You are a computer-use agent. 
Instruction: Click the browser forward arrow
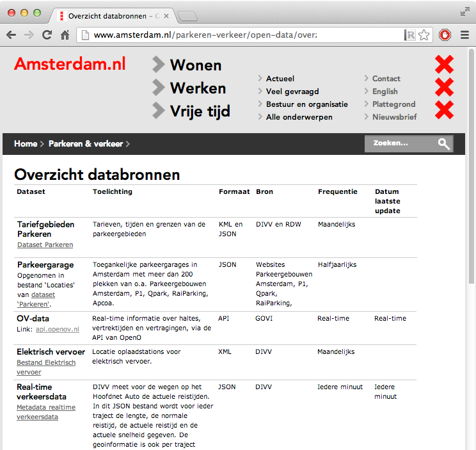click(29, 35)
